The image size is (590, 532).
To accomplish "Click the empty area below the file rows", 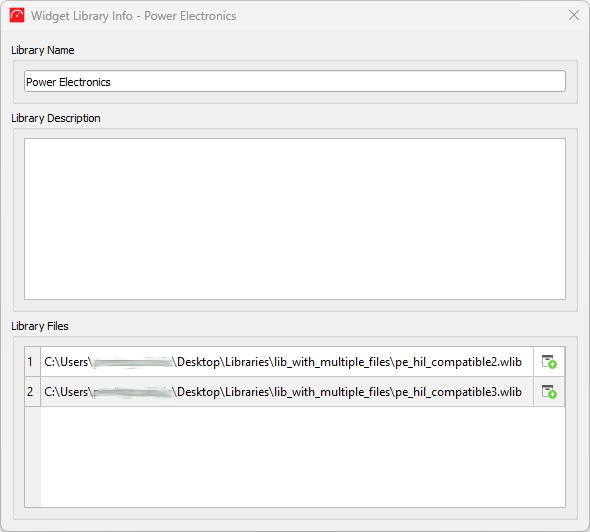I will [x=303, y=457].
